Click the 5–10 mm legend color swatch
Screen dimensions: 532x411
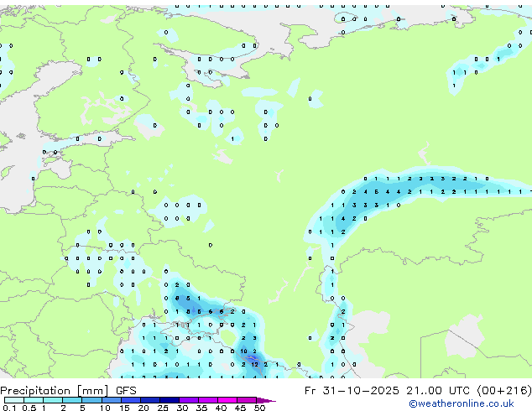pos(91,400)
